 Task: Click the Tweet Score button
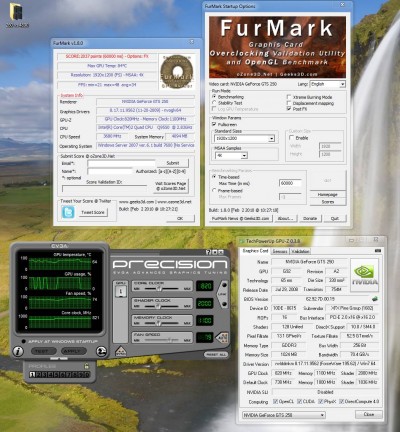(93, 212)
